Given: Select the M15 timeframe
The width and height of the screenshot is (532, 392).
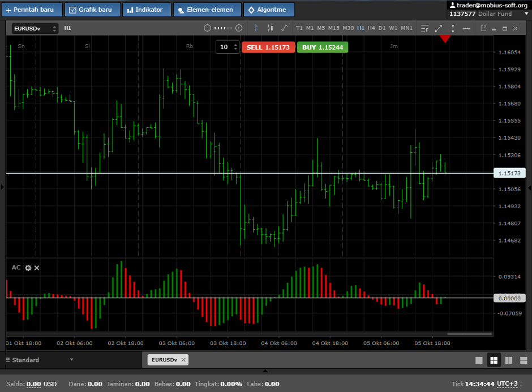Looking at the screenshot, I should 334,28.
